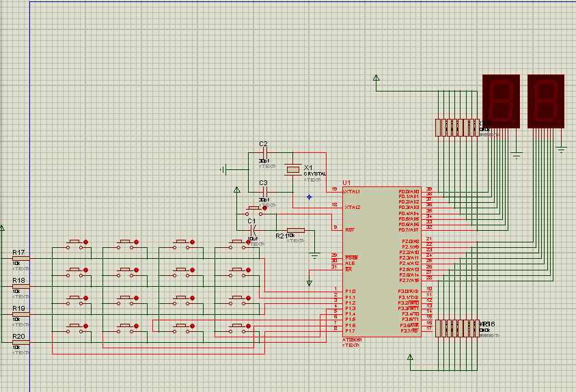This screenshot has height=392, width=576.
Task: Click the terminal connected to the EA pin
Action: (310, 283)
